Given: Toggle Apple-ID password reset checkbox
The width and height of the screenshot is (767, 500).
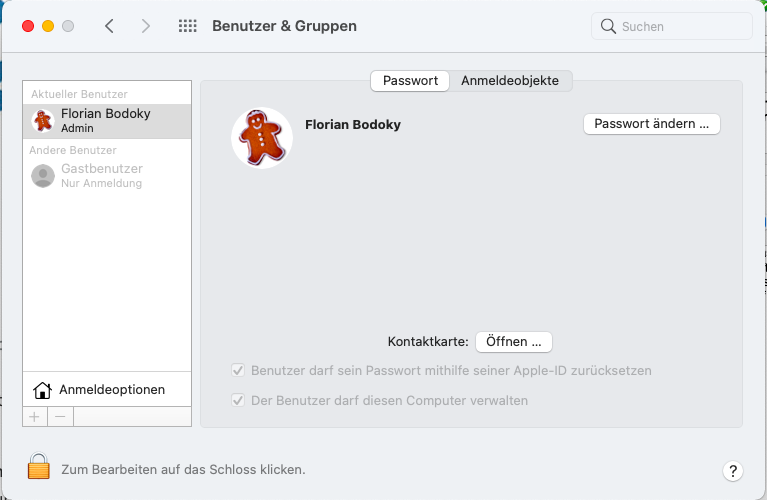Looking at the screenshot, I should pos(238,370).
